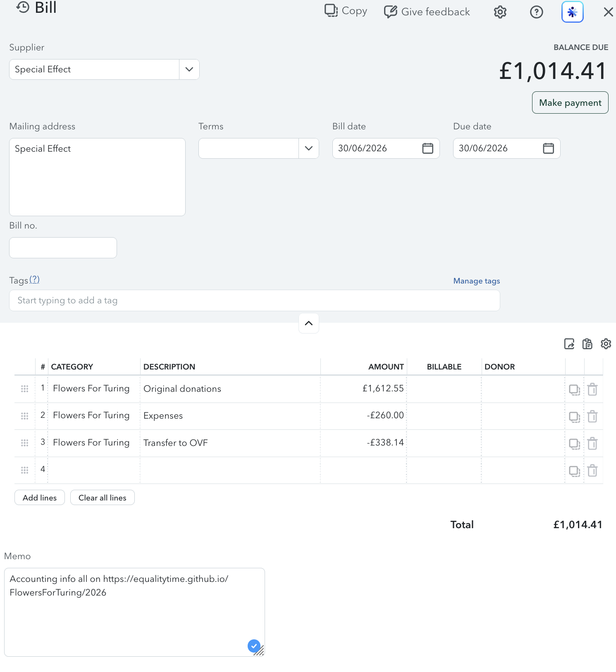Clear all lines in the table
This screenshot has height=672, width=616.
point(103,498)
